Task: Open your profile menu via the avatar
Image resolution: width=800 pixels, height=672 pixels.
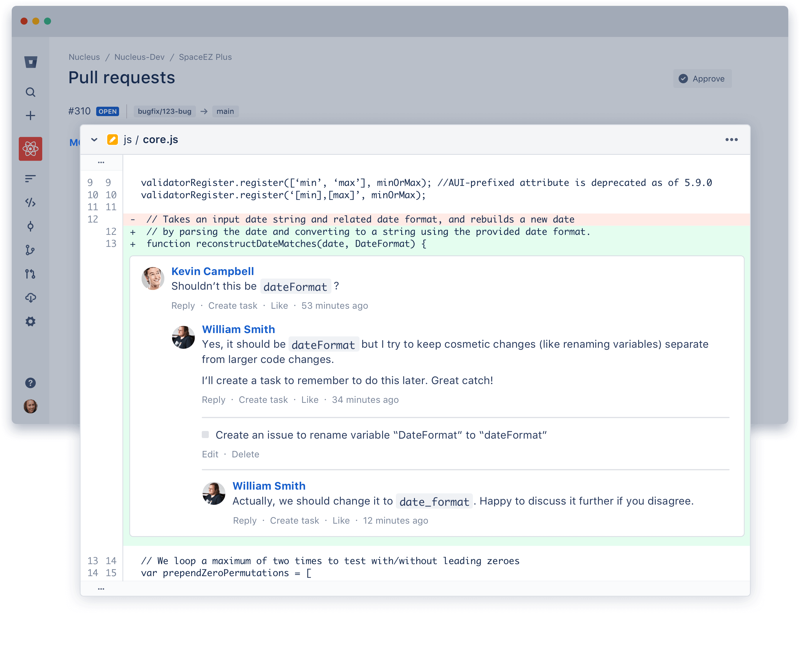Action: (30, 406)
